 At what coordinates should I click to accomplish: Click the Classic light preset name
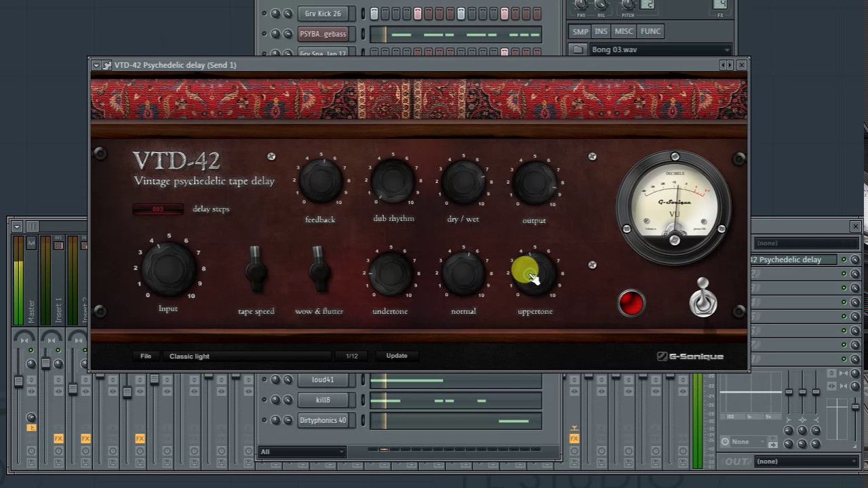pos(189,356)
